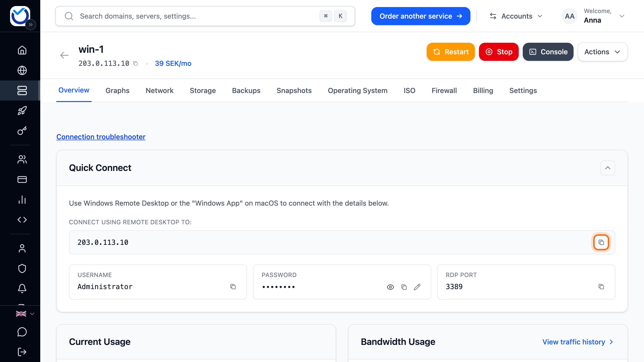The image size is (644, 362).
Task: Open the support chat bubble icon
Action: [x=22, y=332]
